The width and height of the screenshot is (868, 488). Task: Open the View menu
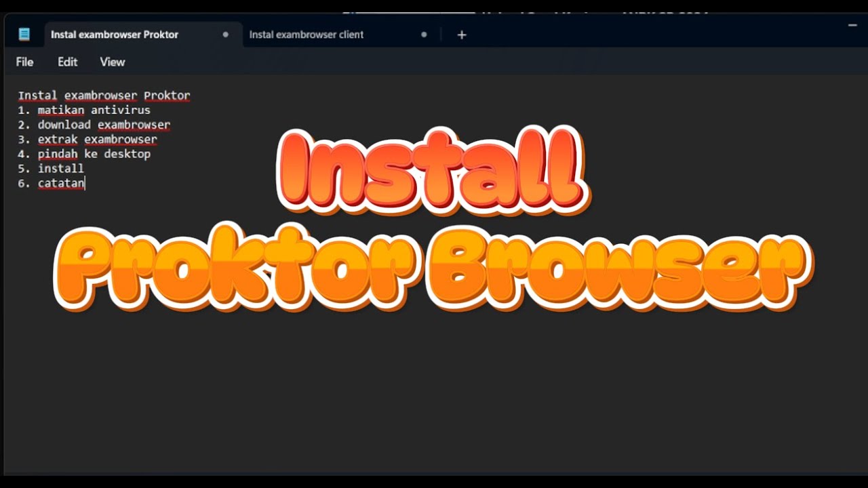coord(113,62)
